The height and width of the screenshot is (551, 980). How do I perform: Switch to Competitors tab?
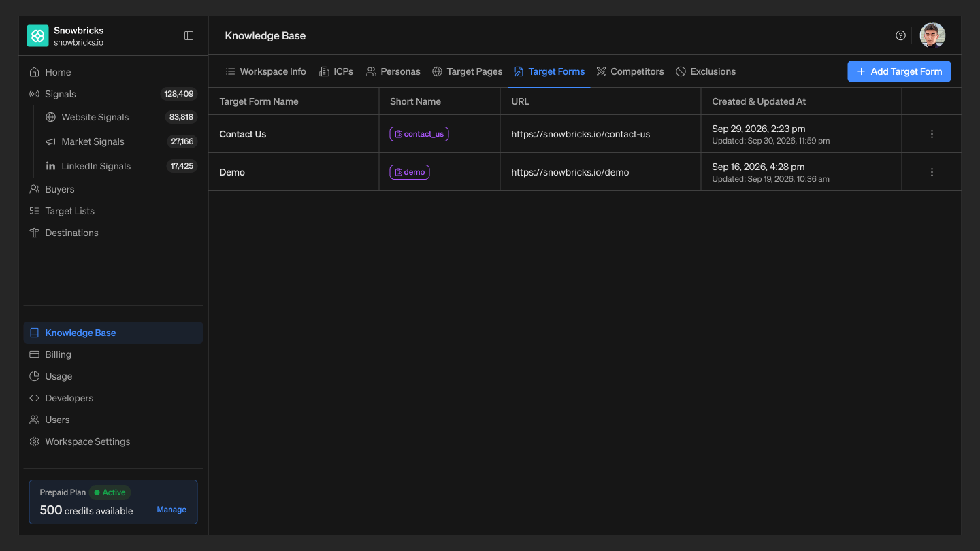(x=630, y=71)
